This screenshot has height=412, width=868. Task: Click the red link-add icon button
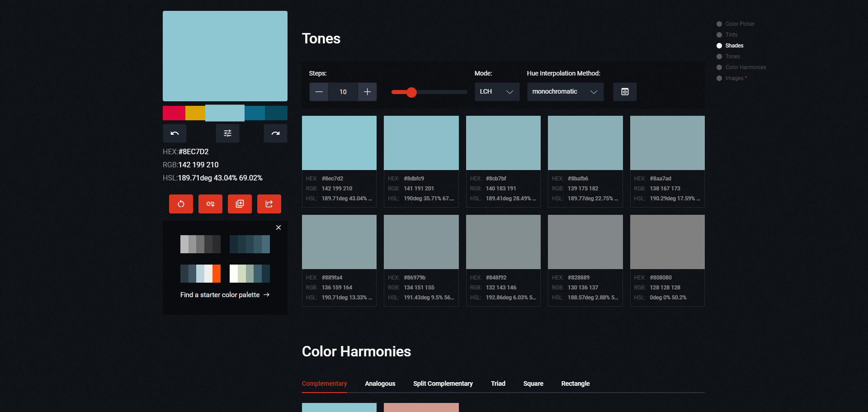point(210,204)
